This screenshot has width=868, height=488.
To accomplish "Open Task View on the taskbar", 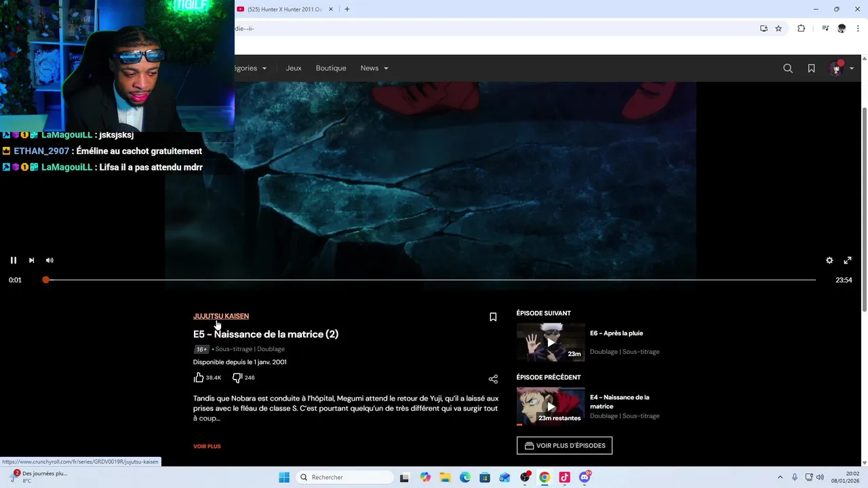I will pyautogui.click(x=404, y=477).
